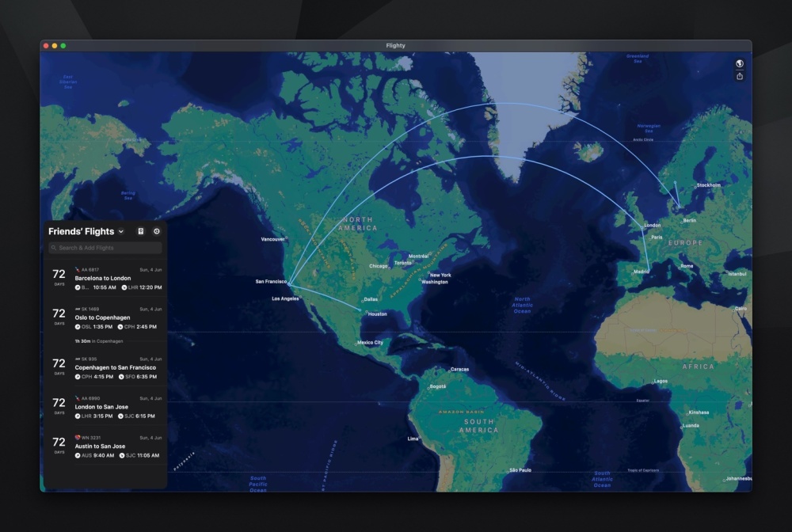Click the San Francisco label on the map
792x532 pixels.
(271, 281)
